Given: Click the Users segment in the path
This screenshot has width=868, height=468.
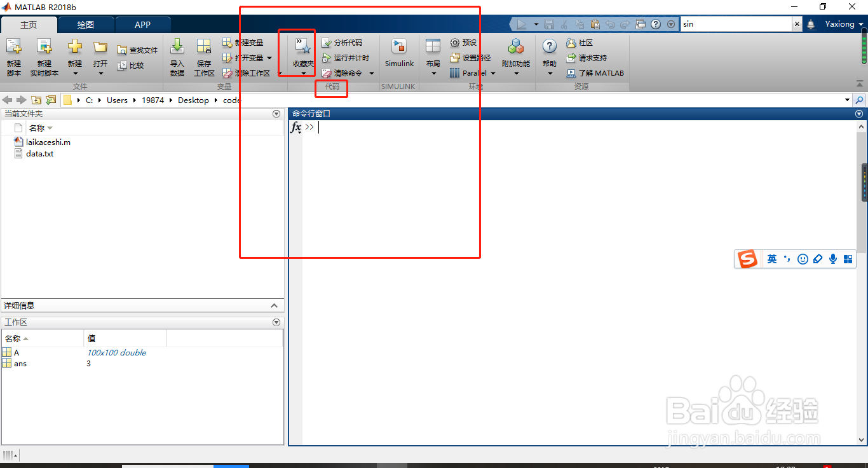Looking at the screenshot, I should [x=117, y=100].
